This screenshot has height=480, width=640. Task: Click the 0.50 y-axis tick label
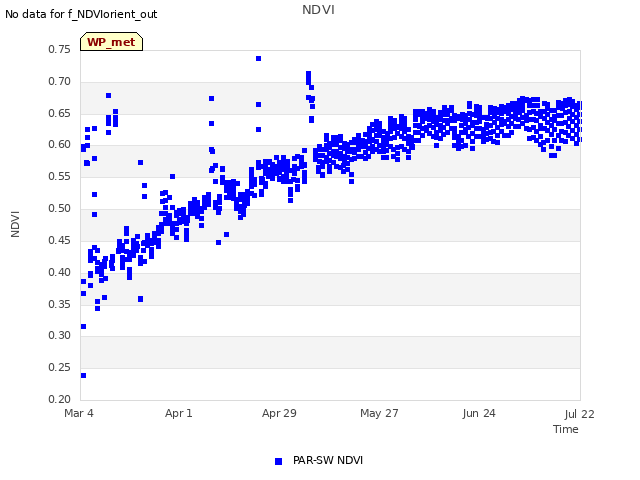60,208
